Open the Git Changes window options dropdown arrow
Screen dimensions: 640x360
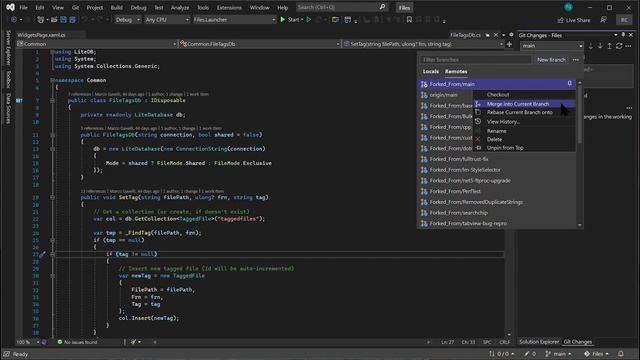pos(616,35)
